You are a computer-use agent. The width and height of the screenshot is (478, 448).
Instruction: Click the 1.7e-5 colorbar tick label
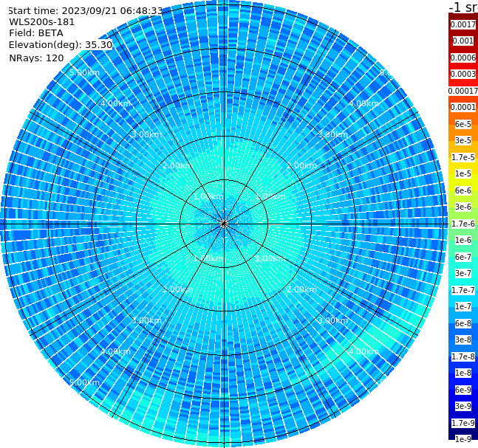[463, 157]
